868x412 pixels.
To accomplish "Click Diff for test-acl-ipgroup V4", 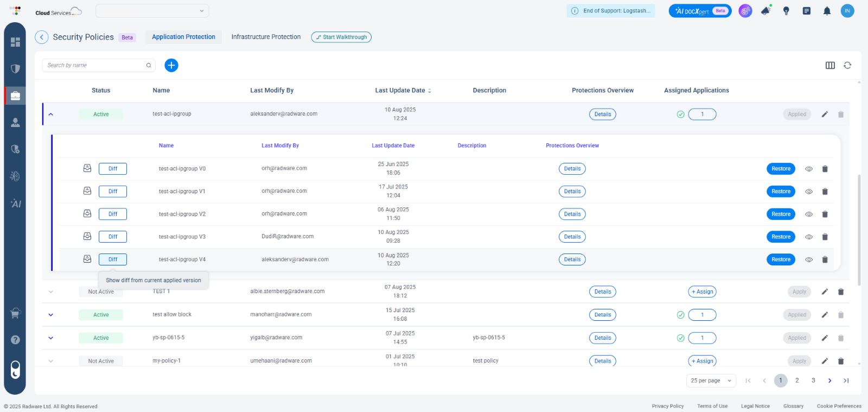I will click(113, 259).
